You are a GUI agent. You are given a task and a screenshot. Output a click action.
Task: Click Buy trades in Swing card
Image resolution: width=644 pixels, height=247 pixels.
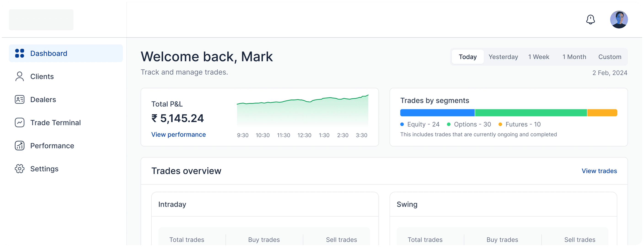502,240
